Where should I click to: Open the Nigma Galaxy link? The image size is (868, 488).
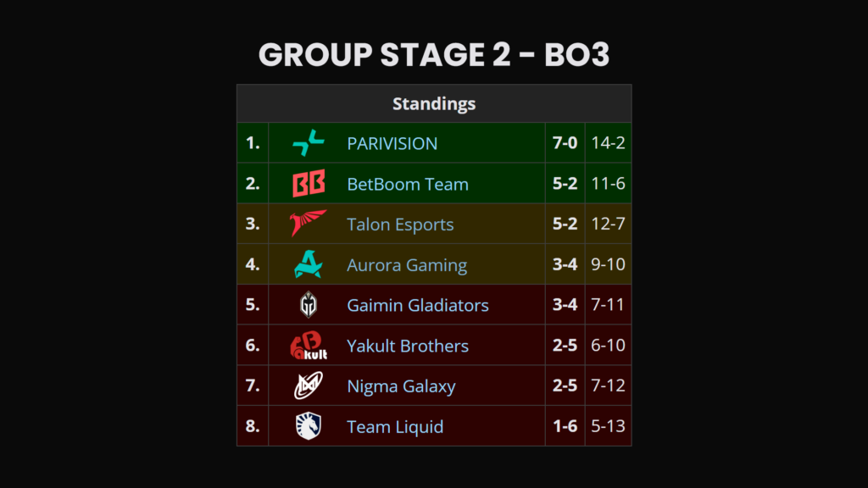401,386
